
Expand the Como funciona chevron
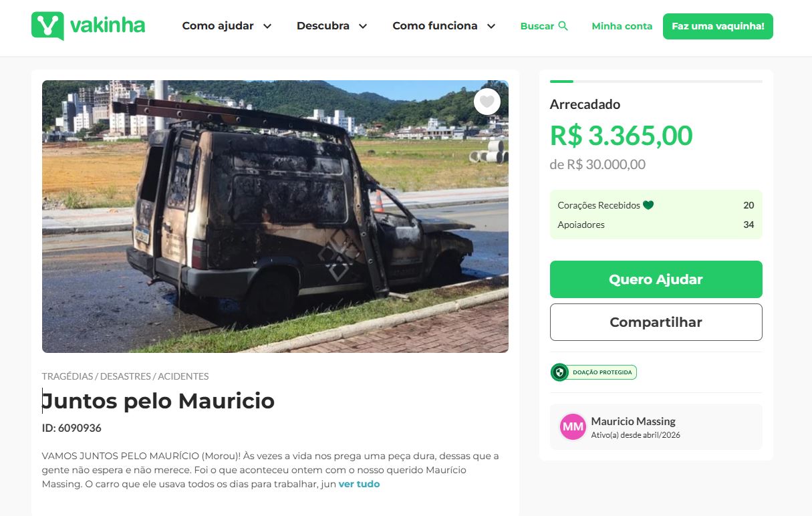[491, 26]
